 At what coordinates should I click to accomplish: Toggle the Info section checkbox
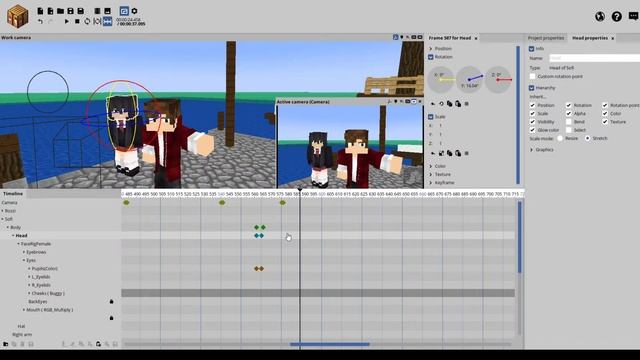(x=531, y=49)
